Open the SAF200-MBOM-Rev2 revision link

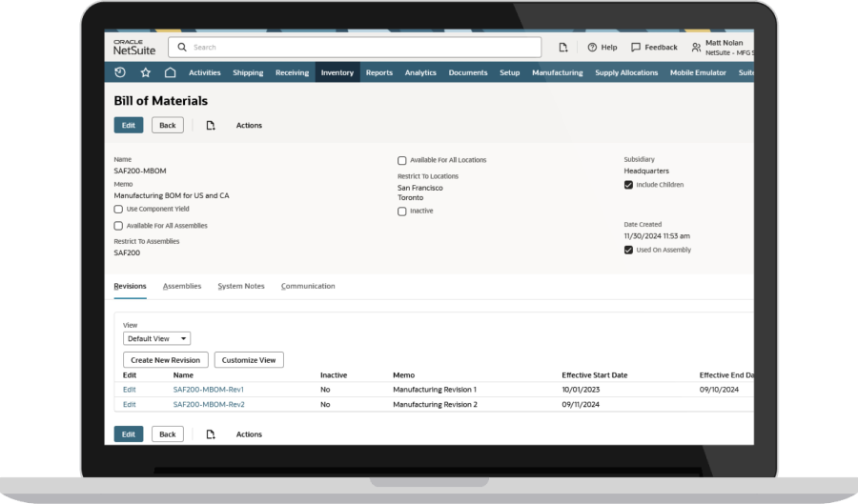tap(209, 404)
